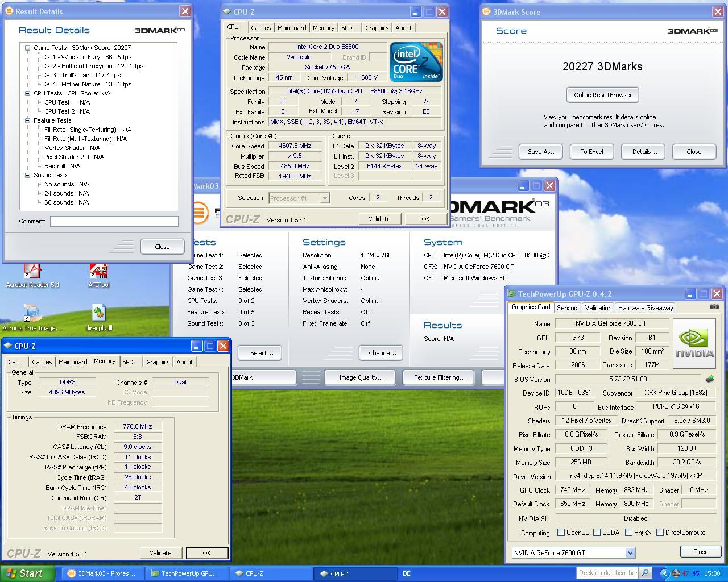
Task: Click the Core Speed 4607.6 MHz value
Action: click(295, 146)
